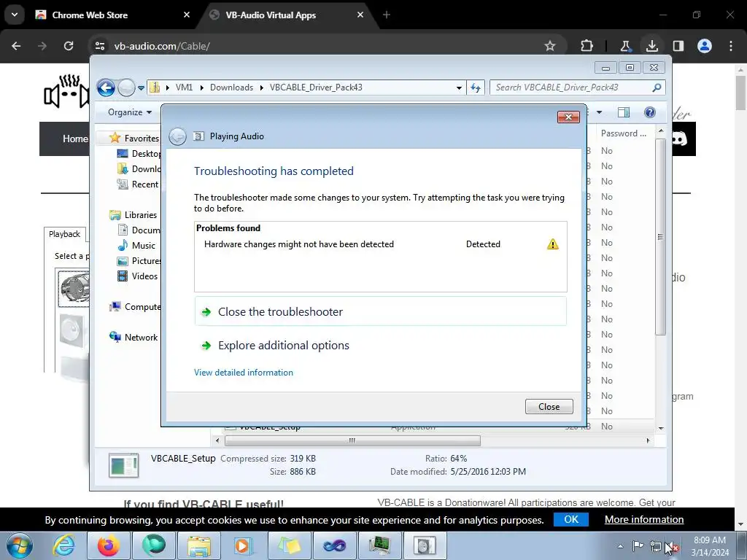Toggle Chrome side panel icon
Viewport: 747px width, 560px height.
pyautogui.click(x=678, y=46)
